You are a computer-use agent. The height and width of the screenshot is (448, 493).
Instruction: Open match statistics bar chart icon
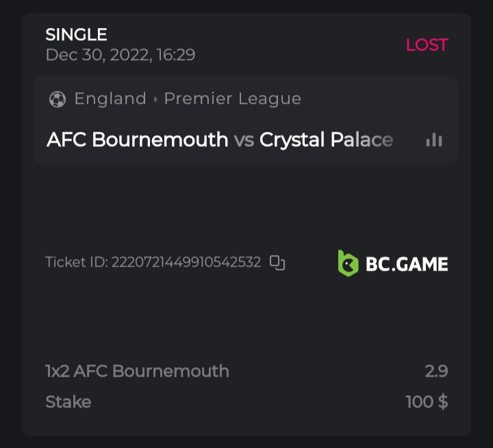point(434,140)
